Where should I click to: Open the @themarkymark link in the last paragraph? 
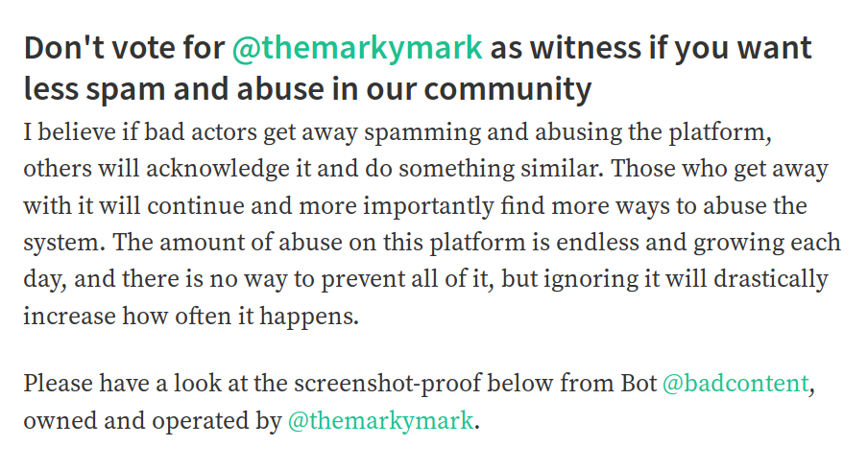[380, 421]
